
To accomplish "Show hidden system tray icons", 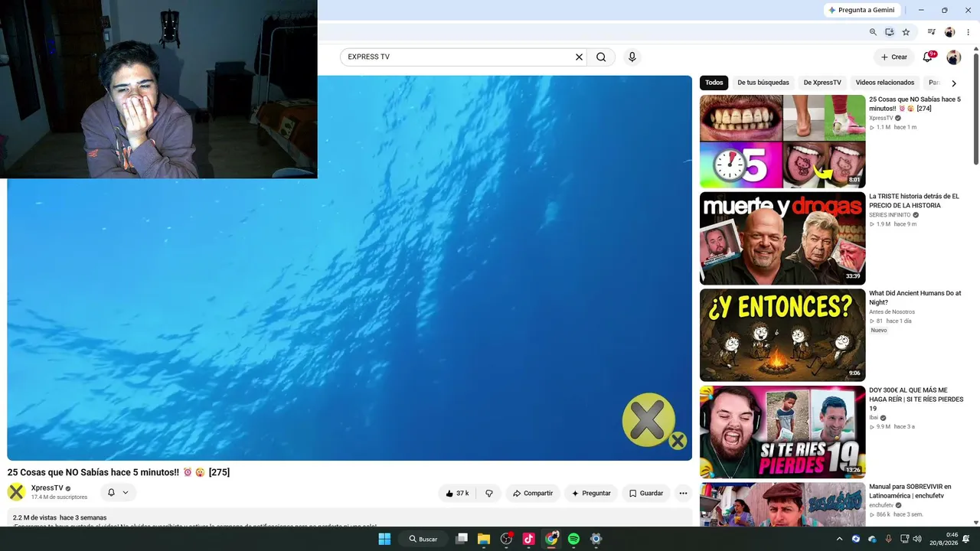I will (839, 539).
